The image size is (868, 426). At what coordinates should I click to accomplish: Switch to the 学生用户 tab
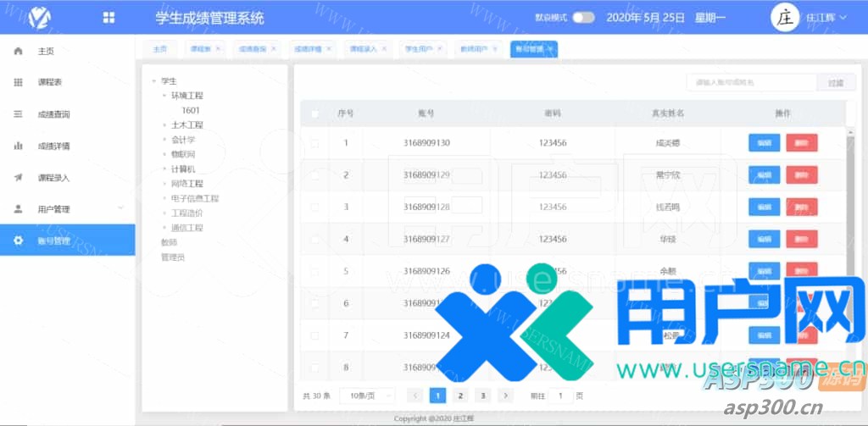419,49
